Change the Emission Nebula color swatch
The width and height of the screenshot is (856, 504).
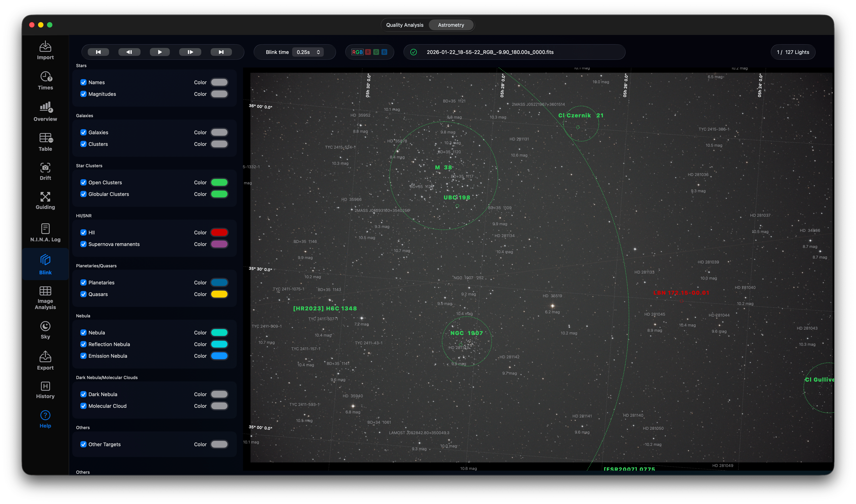(219, 356)
